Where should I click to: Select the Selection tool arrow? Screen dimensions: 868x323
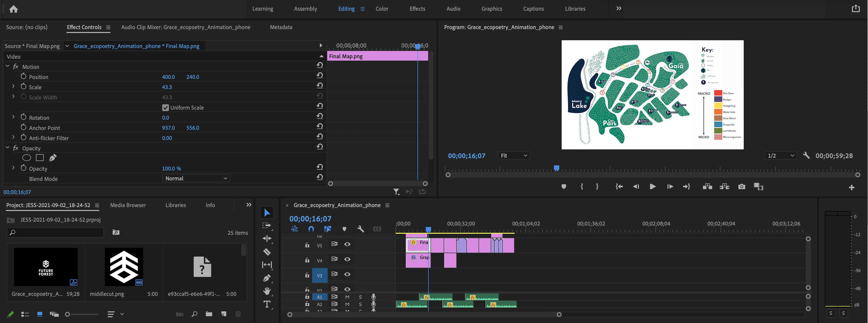coord(267,213)
